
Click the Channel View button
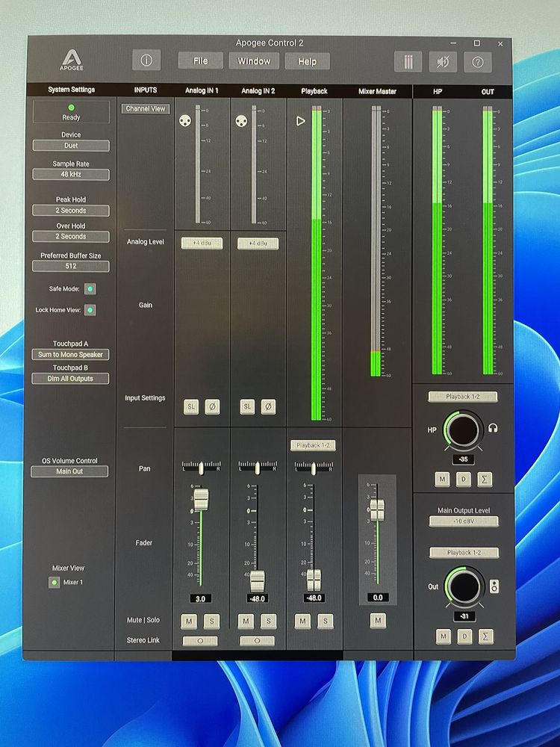146,108
